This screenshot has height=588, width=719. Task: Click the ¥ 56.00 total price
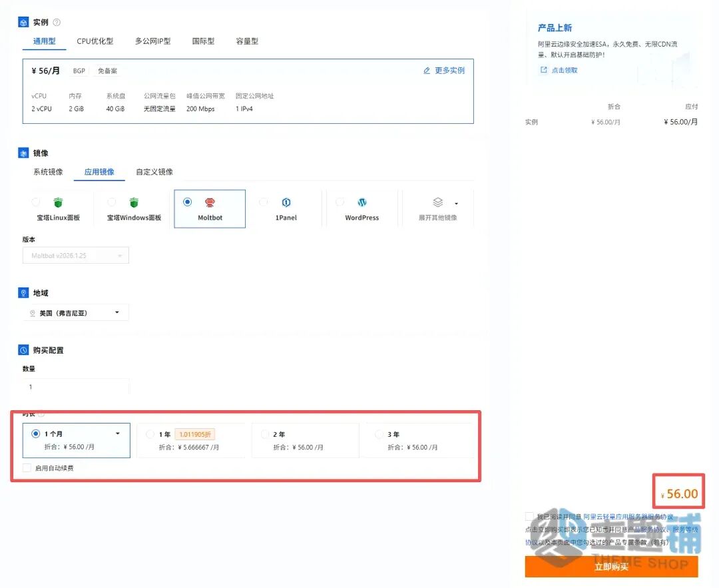click(679, 493)
